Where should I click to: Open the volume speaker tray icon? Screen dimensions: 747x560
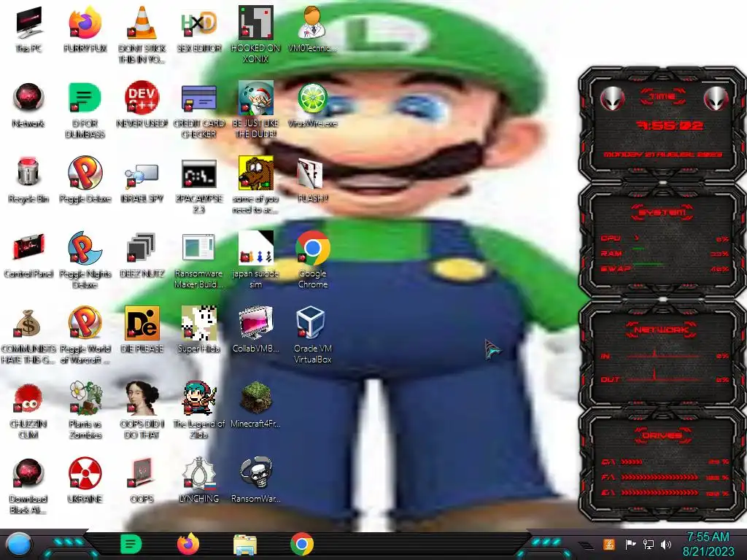pos(665,544)
